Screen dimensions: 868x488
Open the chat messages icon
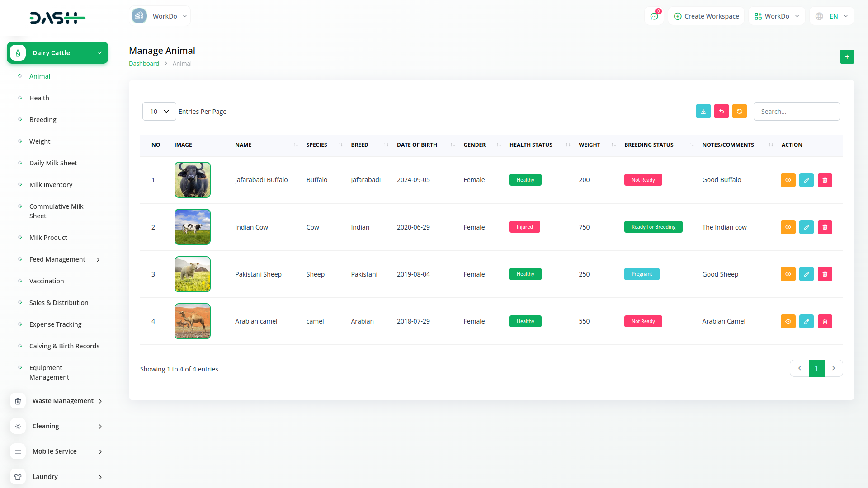point(654,16)
